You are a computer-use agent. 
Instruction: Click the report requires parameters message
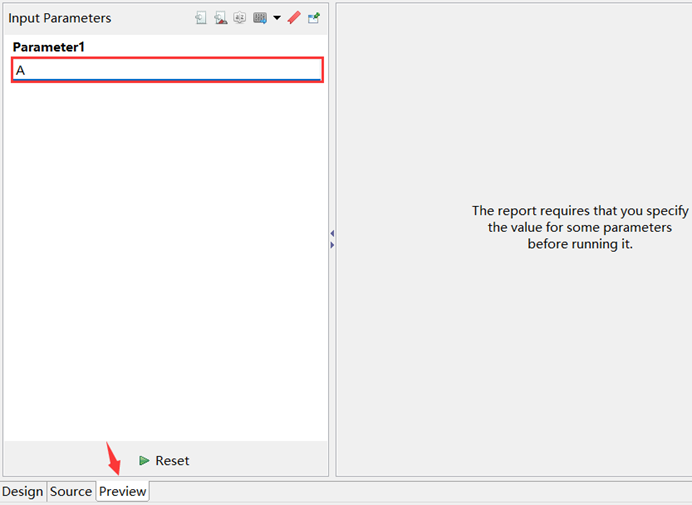[x=580, y=228]
